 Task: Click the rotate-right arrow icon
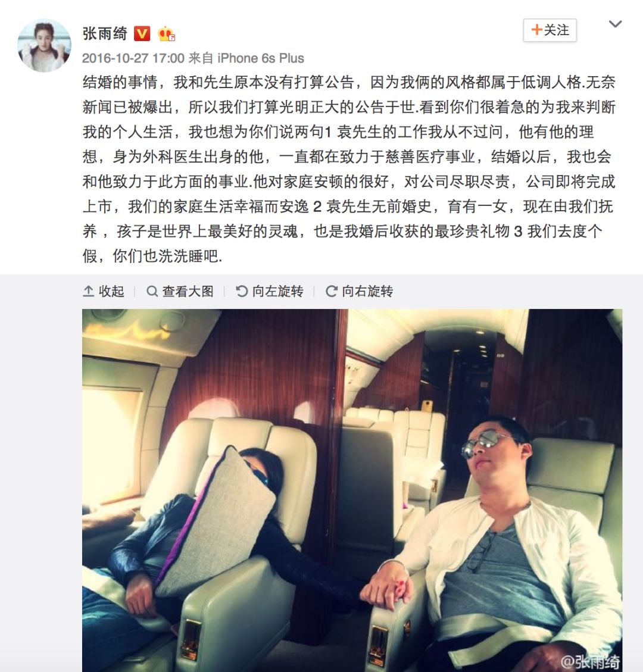(332, 292)
